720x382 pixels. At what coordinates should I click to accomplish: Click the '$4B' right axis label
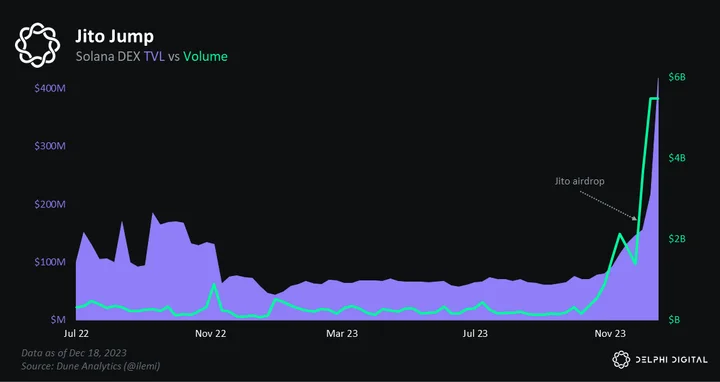[x=677, y=158]
